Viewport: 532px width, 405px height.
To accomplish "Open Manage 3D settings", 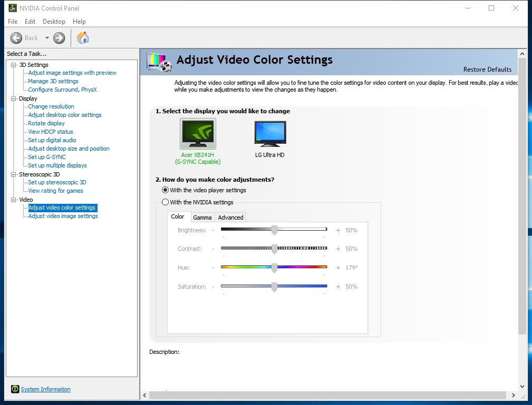I will 53,81.
